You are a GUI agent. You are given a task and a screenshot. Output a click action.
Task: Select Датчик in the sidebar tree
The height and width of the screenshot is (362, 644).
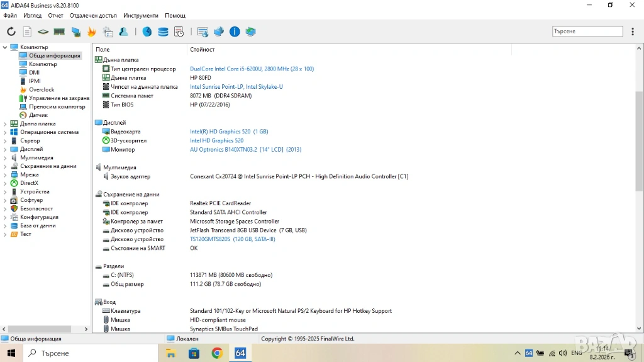38,115
